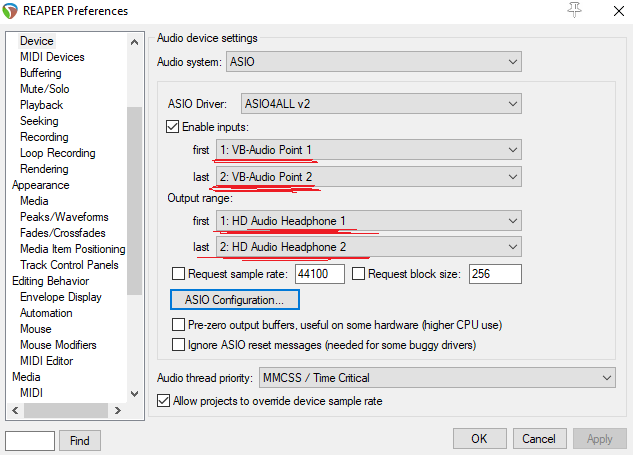The image size is (633, 455).
Task: Open Track Control Panels page
Action: click(x=69, y=265)
